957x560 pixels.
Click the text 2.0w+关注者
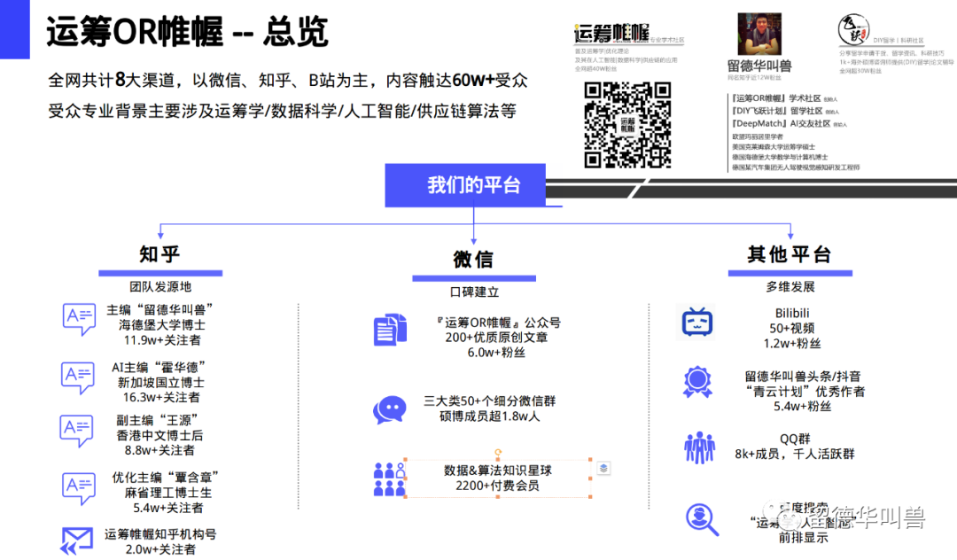[160, 549]
